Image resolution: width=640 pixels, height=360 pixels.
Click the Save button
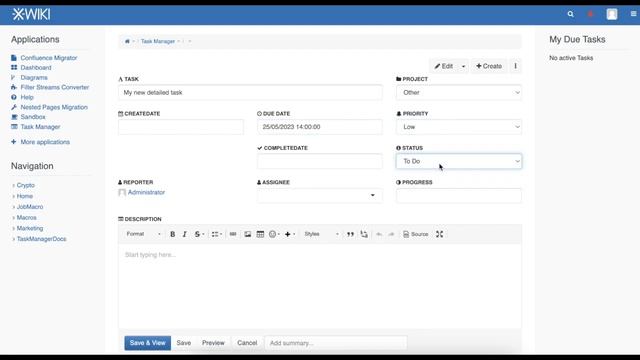click(184, 343)
